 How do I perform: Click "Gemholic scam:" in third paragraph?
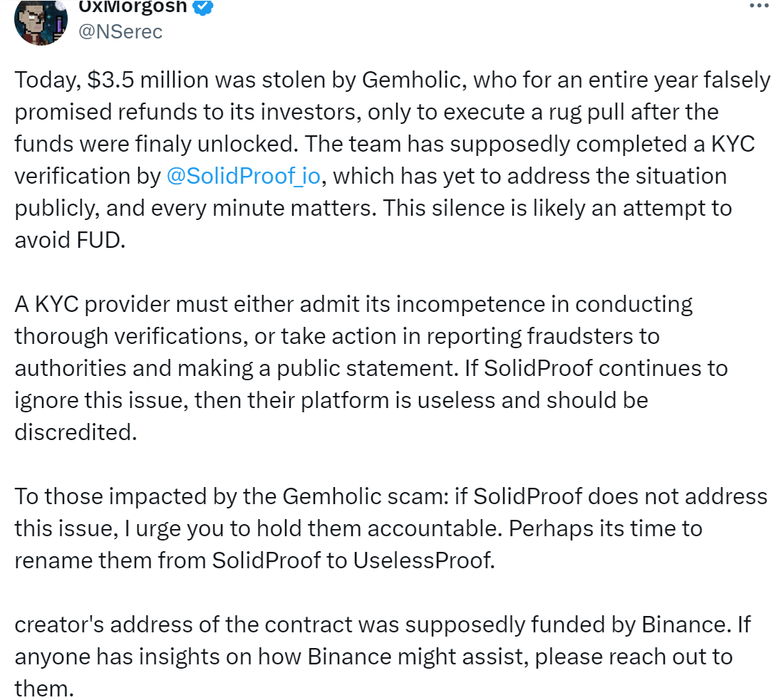(x=366, y=496)
